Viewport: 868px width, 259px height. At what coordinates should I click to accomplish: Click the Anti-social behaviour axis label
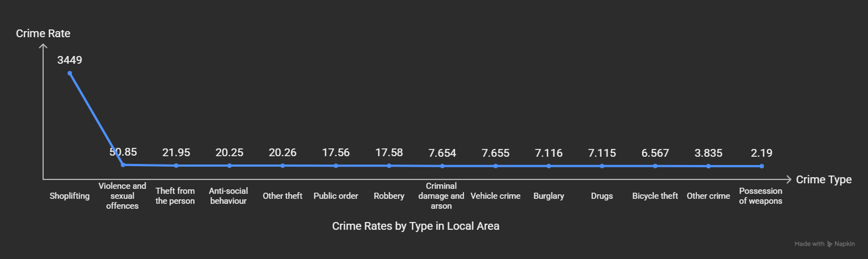229,196
